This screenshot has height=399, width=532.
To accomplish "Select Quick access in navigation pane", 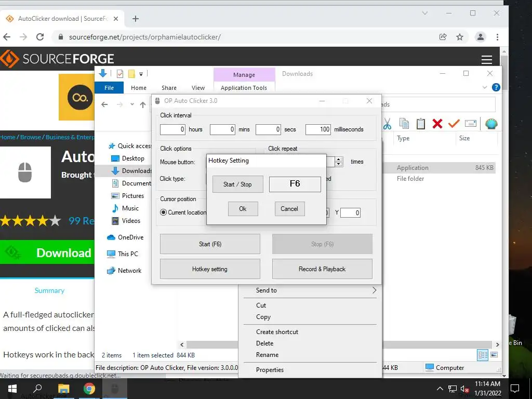I will point(130,146).
